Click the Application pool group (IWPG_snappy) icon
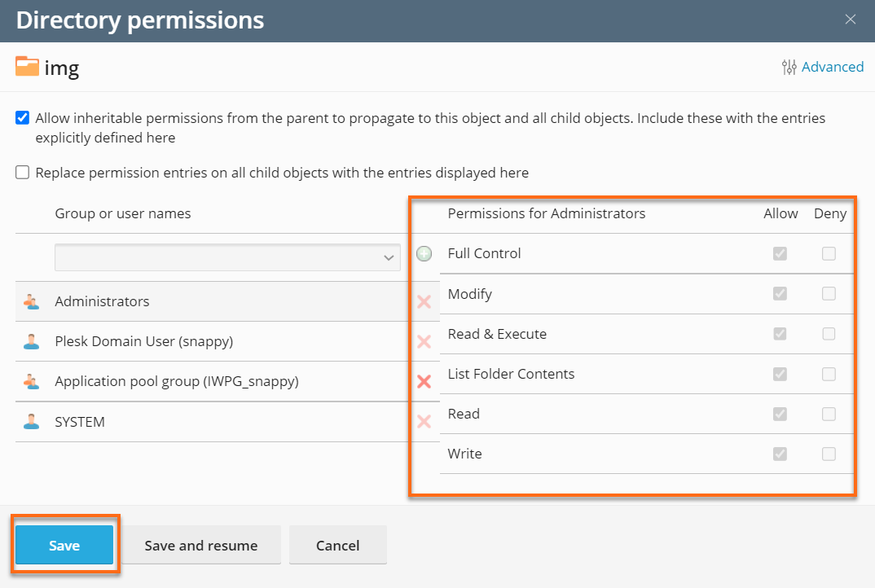Screen dimensions: 875x588 pyautogui.click(x=32, y=381)
